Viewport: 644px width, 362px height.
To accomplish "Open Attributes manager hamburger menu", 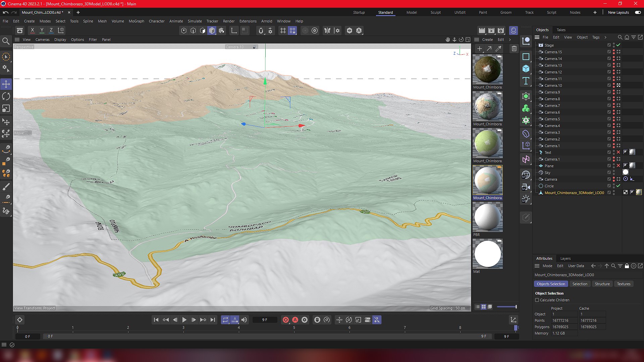I will pyautogui.click(x=537, y=266).
